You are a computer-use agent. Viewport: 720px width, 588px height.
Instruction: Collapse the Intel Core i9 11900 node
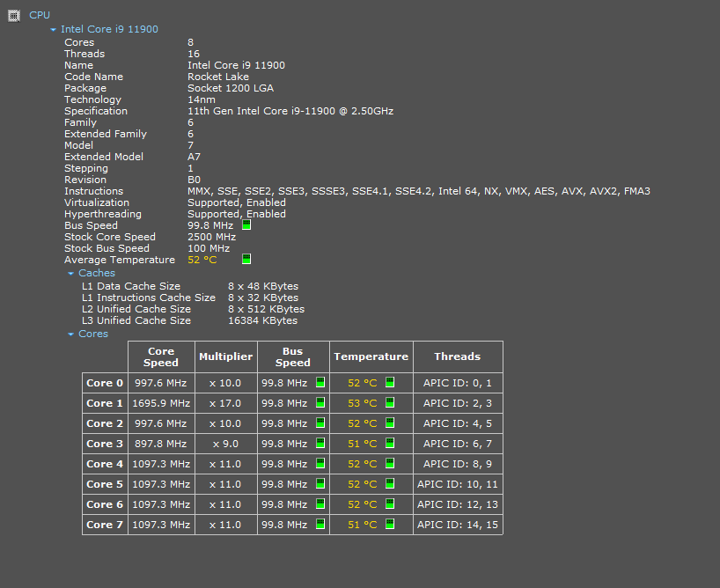(54, 29)
